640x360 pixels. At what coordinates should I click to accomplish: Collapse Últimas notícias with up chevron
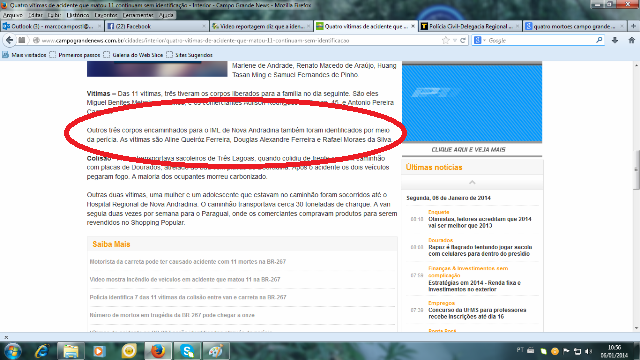(x=472, y=182)
